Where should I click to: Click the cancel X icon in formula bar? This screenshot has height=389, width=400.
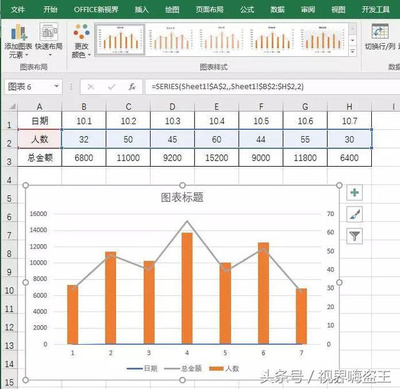[91, 87]
